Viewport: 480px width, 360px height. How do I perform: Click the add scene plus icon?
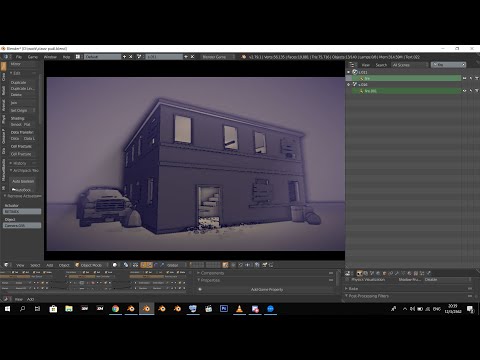[x=186, y=57]
